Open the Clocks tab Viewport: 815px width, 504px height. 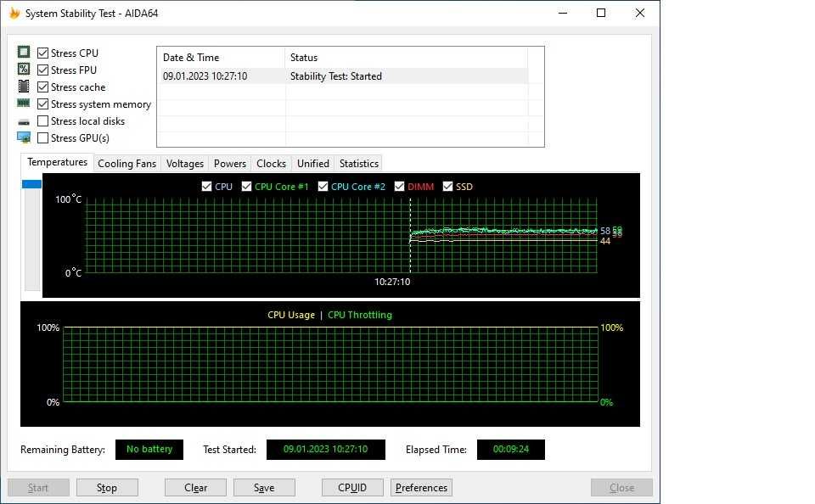pos(271,164)
